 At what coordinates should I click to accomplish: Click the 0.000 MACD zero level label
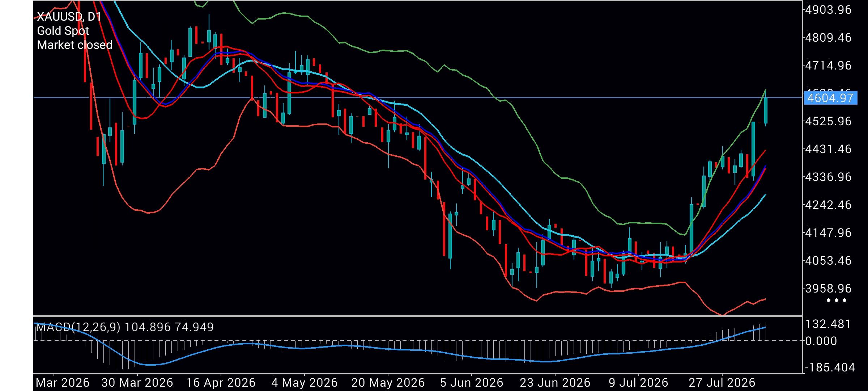pyautogui.click(x=821, y=341)
